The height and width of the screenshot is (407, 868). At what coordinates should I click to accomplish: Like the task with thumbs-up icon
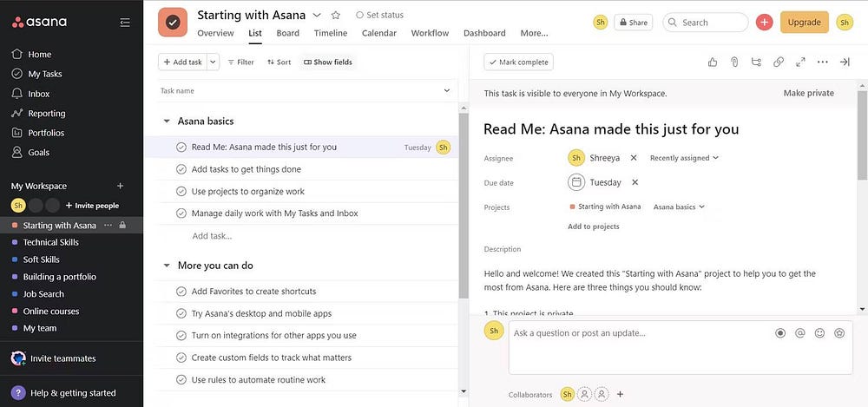click(713, 62)
